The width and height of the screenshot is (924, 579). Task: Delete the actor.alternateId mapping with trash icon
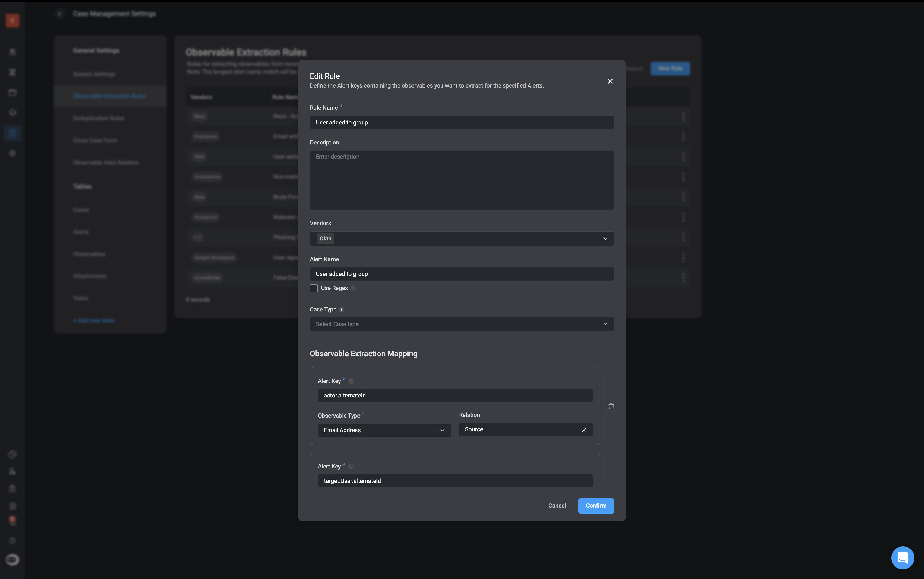[611, 406]
